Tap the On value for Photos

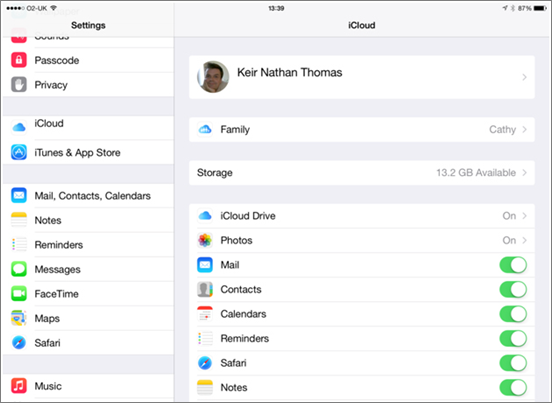pos(509,240)
